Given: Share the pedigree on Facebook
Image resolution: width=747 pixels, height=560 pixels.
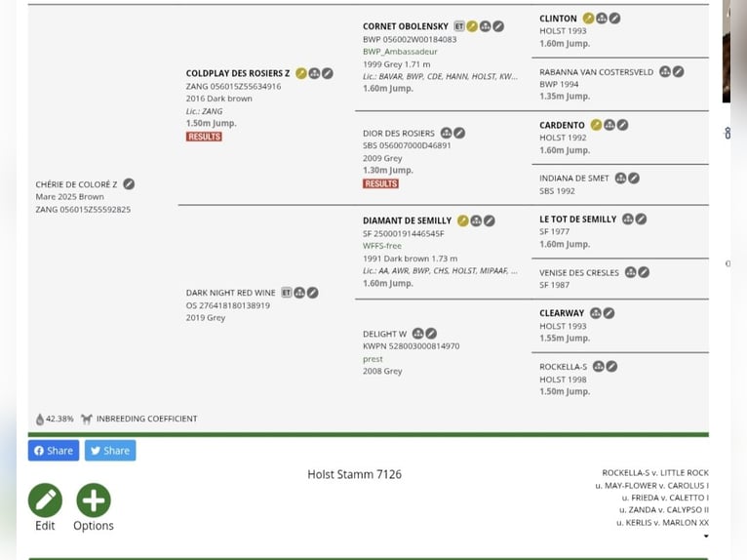Looking at the screenshot, I should [x=54, y=451].
